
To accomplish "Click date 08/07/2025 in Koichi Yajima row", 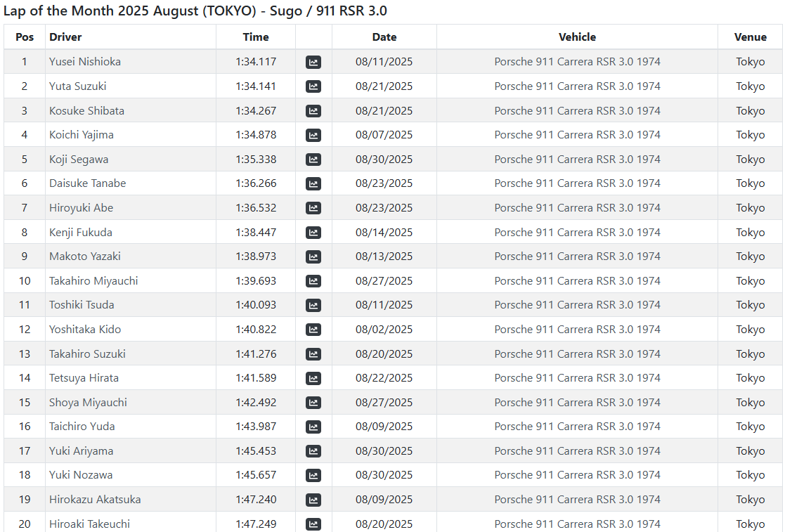I will [384, 135].
